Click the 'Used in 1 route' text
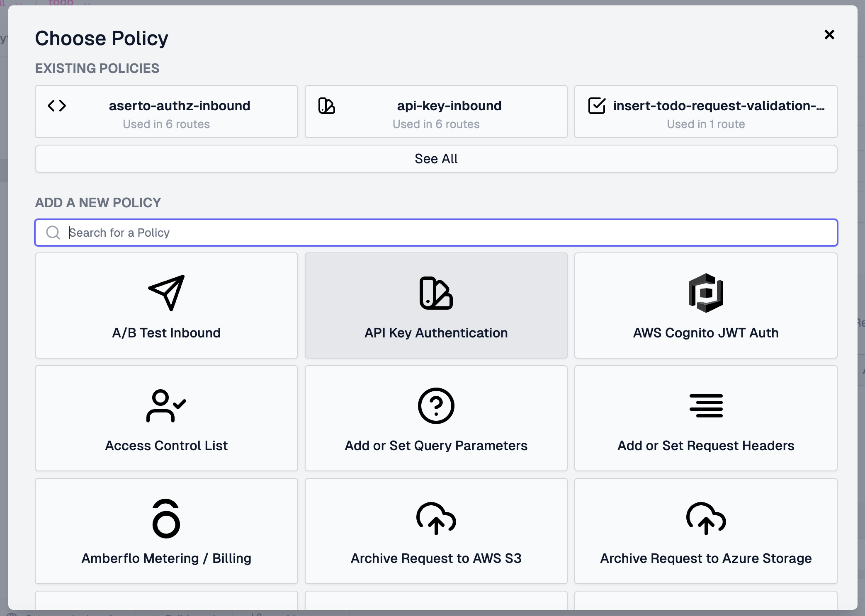Viewport: 865px width, 616px height. 706,124
